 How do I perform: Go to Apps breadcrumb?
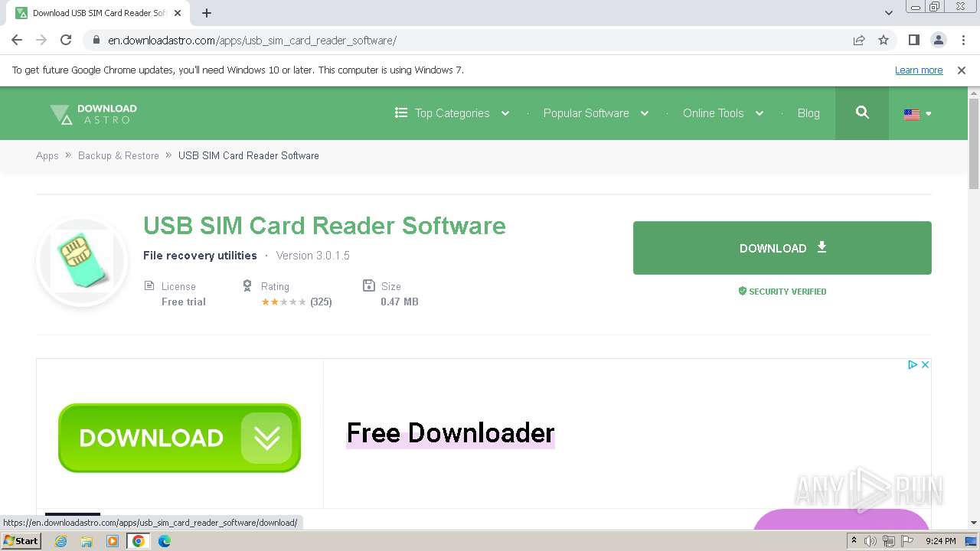[x=47, y=155]
